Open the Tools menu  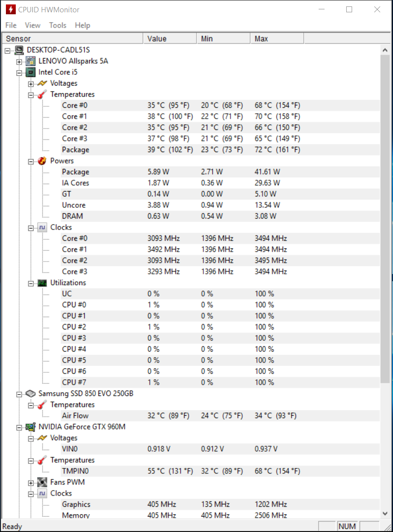coord(58,26)
